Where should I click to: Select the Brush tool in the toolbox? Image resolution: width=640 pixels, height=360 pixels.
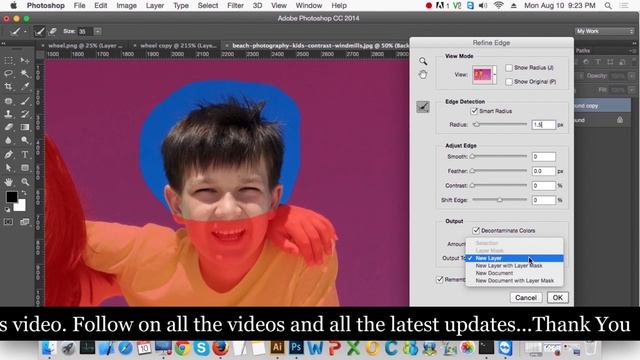click(25, 101)
